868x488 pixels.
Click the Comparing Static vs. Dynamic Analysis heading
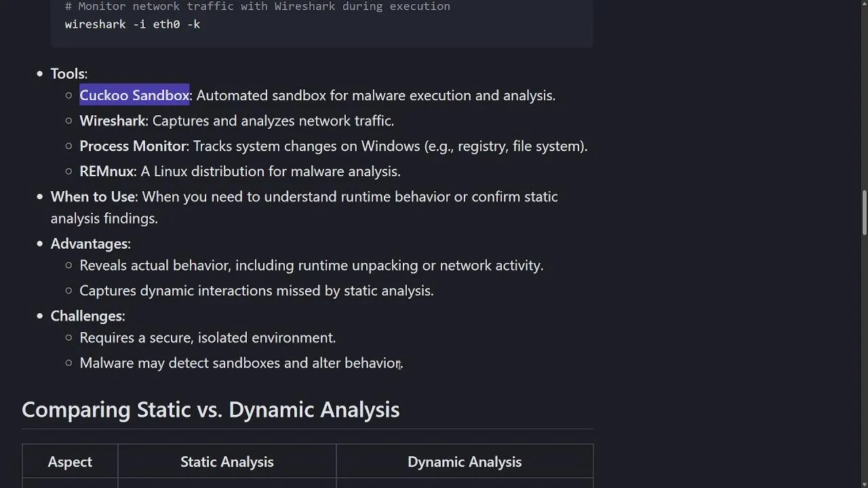(211, 409)
